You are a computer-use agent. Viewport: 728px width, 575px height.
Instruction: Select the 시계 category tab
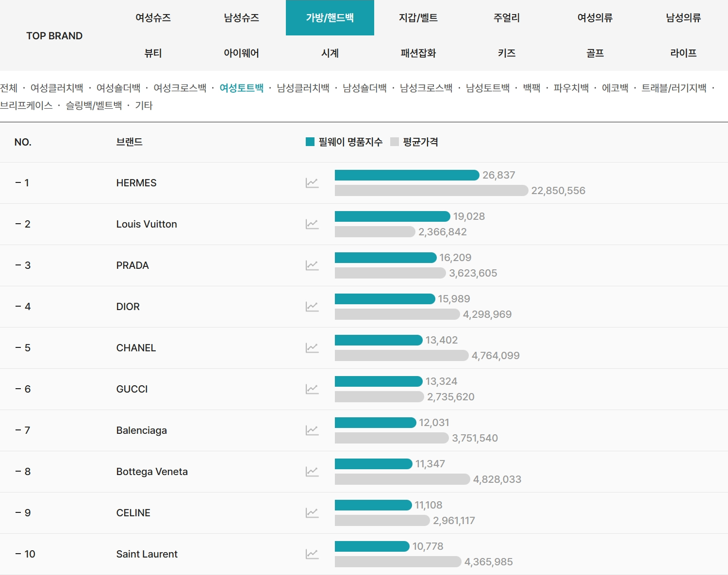click(x=330, y=53)
